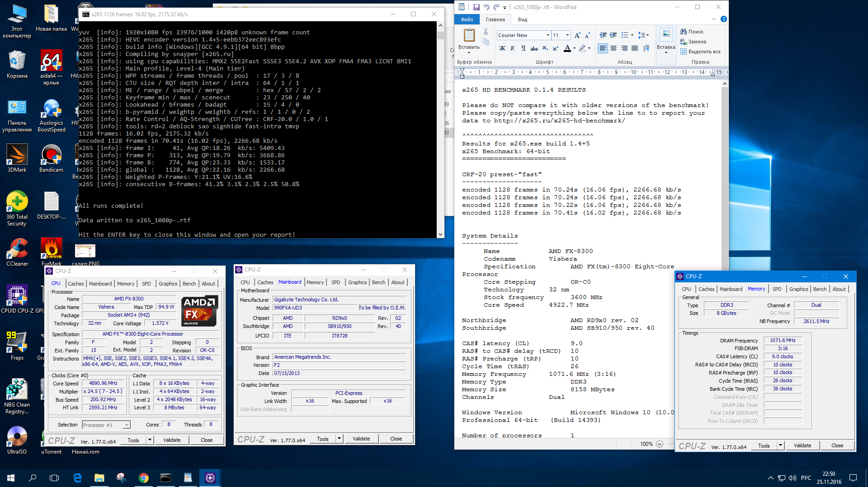The image size is (868, 487).
Task: Open SPD tab in Mainboard CPU-Z window
Action: point(335,282)
